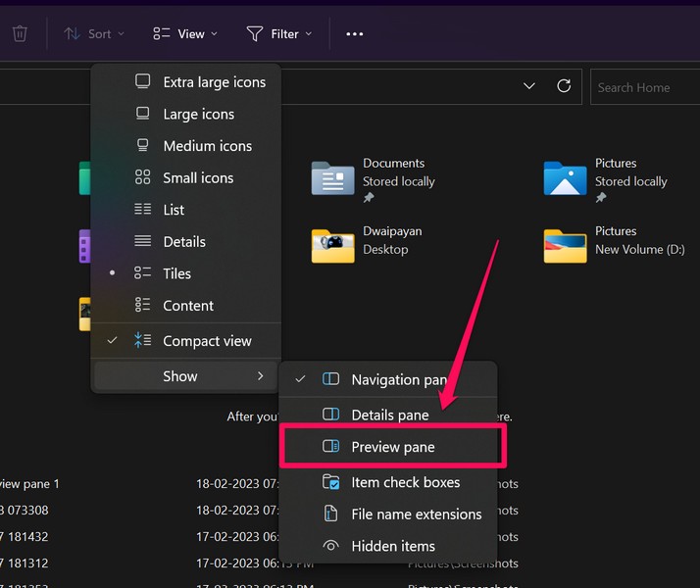Open the Documents folder icon
The height and width of the screenshot is (588, 700).
tap(333, 178)
